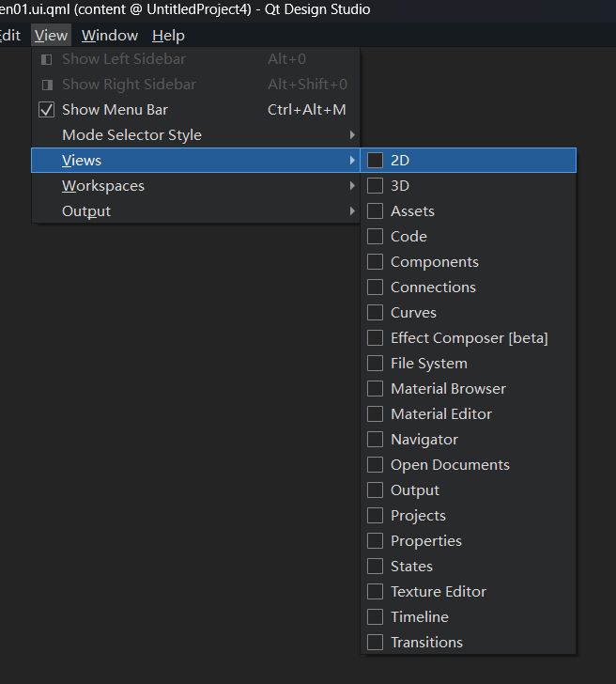Show the Properties view
The width and height of the screenshot is (616, 684).
(x=425, y=541)
